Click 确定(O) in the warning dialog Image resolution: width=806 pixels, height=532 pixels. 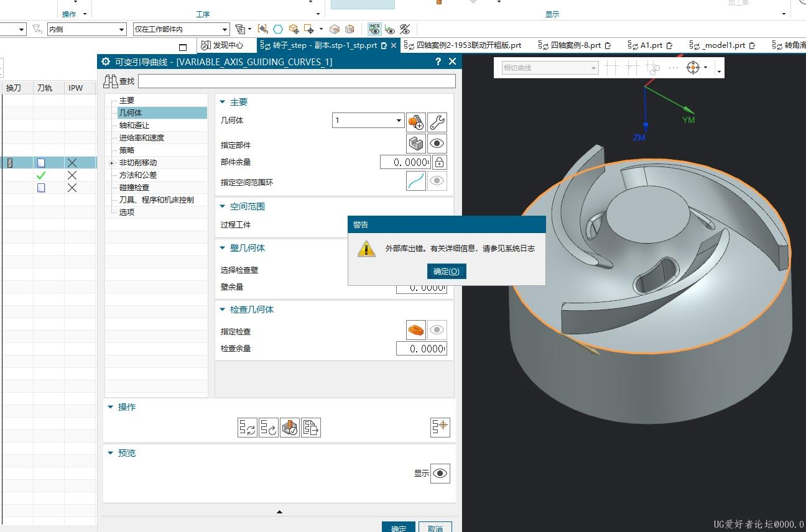[447, 272]
